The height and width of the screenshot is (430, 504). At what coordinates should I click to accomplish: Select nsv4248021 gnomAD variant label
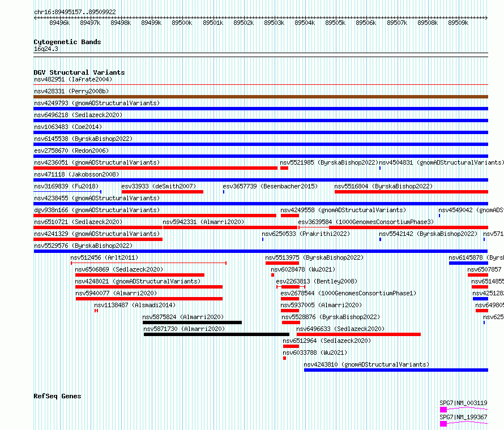(x=138, y=281)
